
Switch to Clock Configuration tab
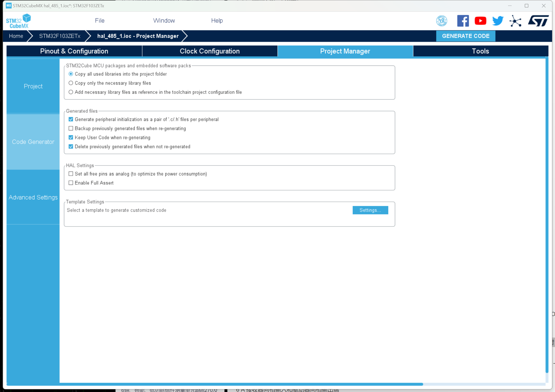[x=209, y=51]
